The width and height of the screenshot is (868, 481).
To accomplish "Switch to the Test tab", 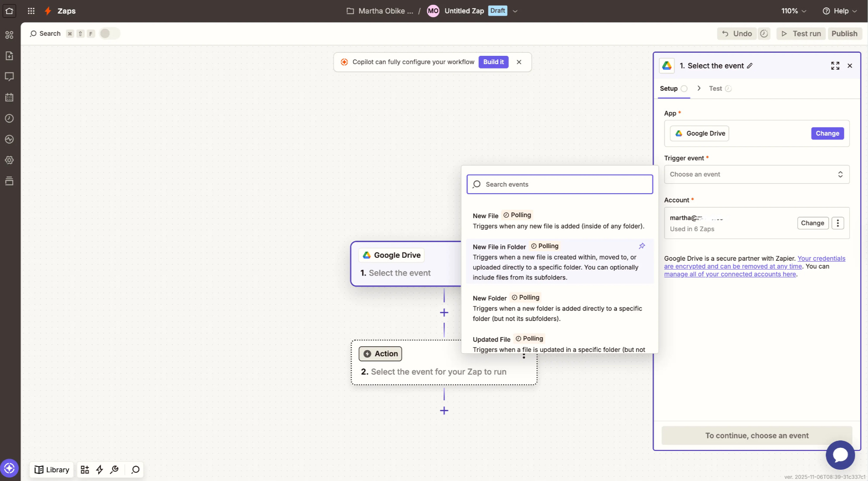I will coord(720,89).
